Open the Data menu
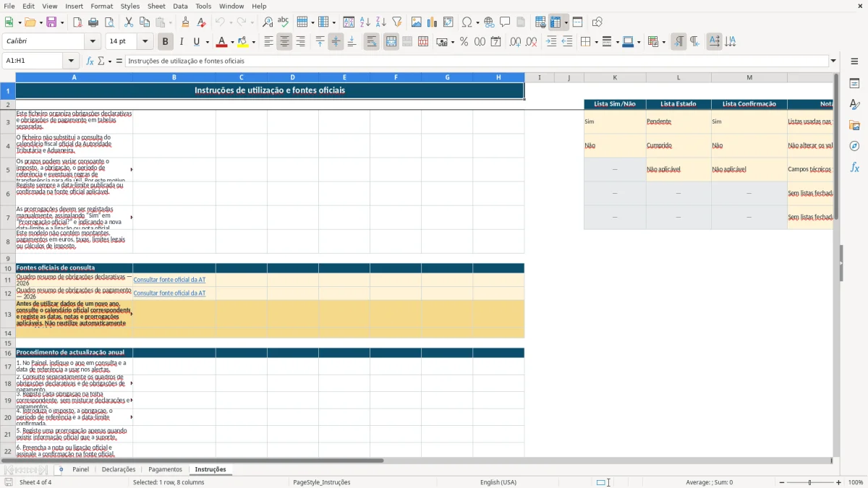 [180, 6]
